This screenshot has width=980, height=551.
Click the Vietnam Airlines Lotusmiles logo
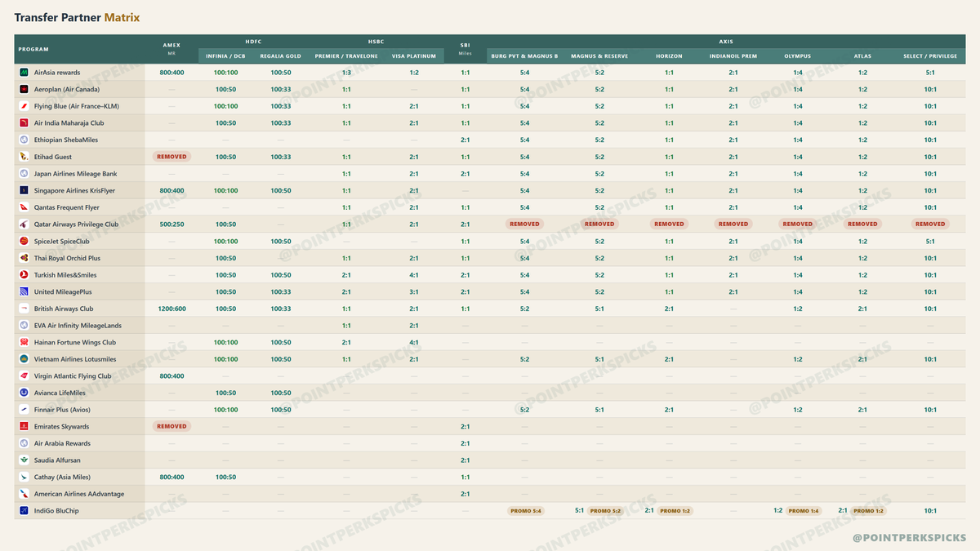[x=24, y=359]
